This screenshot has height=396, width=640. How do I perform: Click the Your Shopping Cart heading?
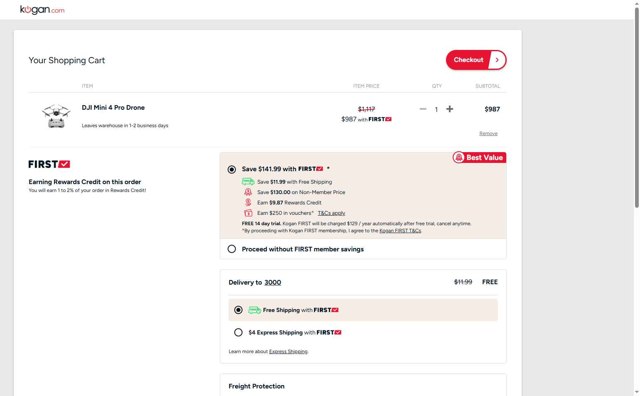point(67,60)
